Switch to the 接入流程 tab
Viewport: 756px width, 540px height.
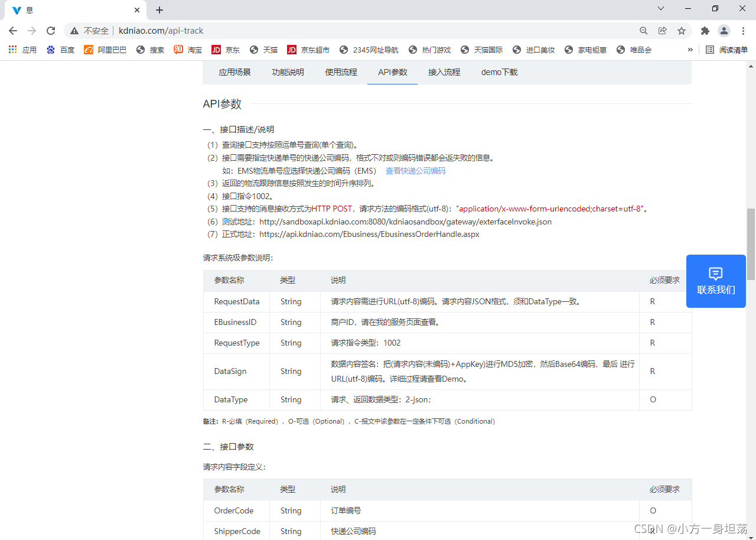[x=444, y=72]
